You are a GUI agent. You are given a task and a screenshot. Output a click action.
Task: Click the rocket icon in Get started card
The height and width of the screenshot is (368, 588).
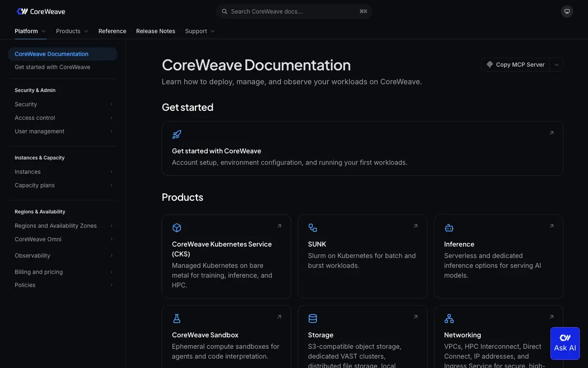pos(177,134)
